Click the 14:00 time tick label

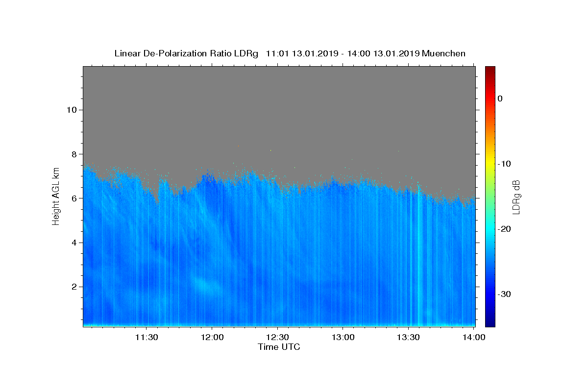tap(474, 337)
